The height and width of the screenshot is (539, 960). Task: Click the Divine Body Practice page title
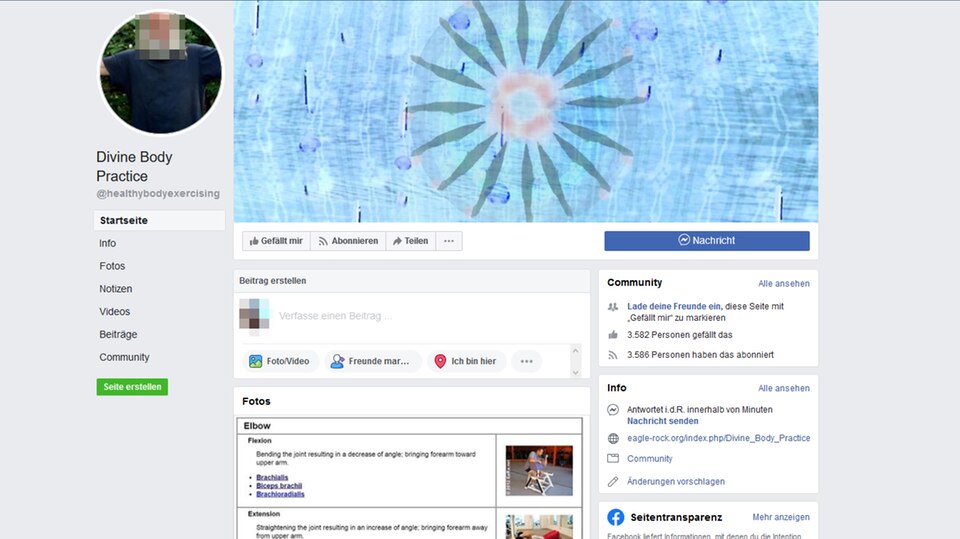coord(134,167)
